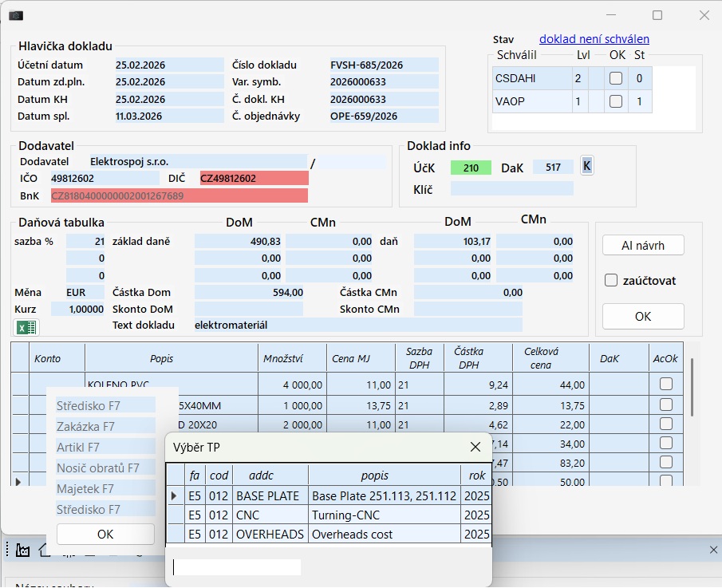Select the BASE PLATE row marker arrow
The image size is (722, 588).
(x=175, y=495)
